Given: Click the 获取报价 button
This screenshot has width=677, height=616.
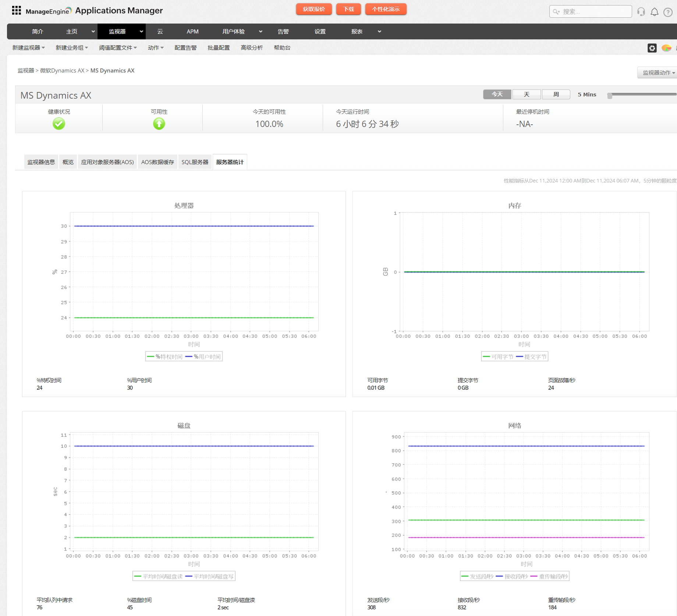Looking at the screenshot, I should [x=314, y=9].
